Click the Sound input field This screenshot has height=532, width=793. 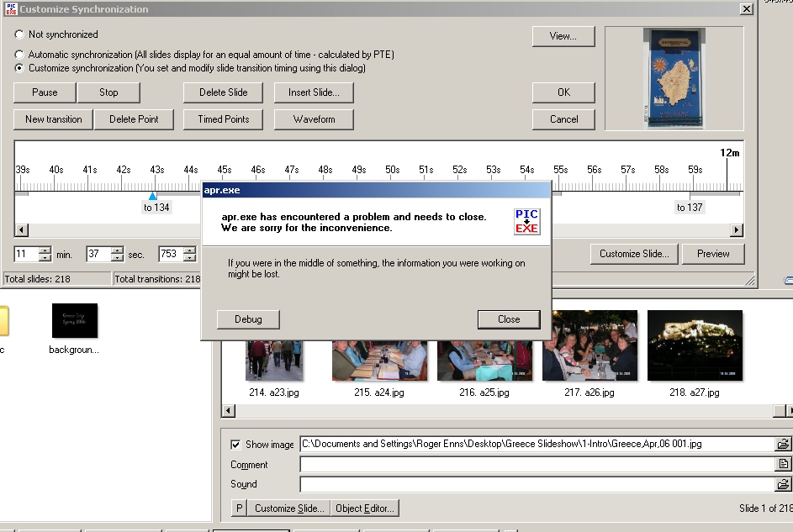click(537, 484)
